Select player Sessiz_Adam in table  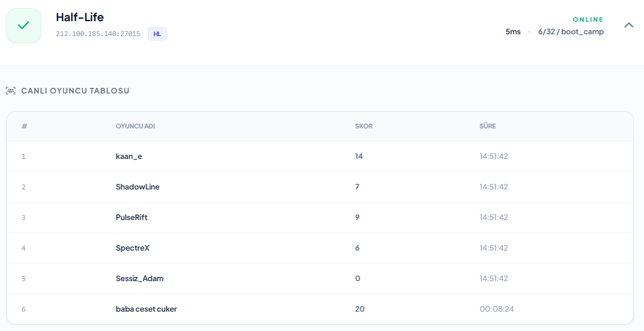[140, 279]
